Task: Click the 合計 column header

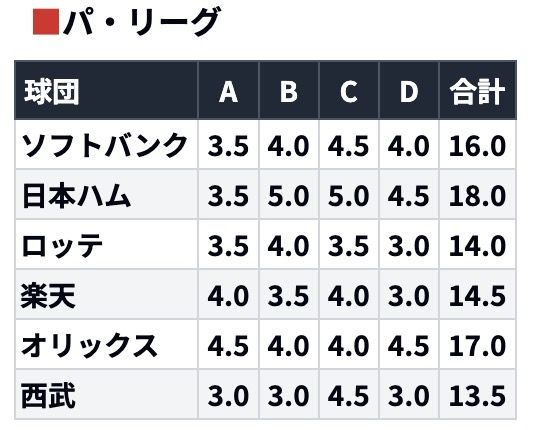Action: (477, 92)
